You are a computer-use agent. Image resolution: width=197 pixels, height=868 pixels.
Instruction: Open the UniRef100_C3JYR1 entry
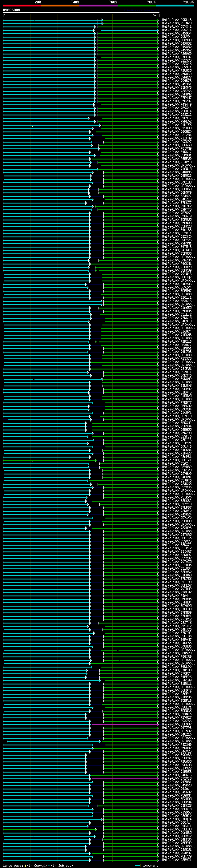click(177, 443)
